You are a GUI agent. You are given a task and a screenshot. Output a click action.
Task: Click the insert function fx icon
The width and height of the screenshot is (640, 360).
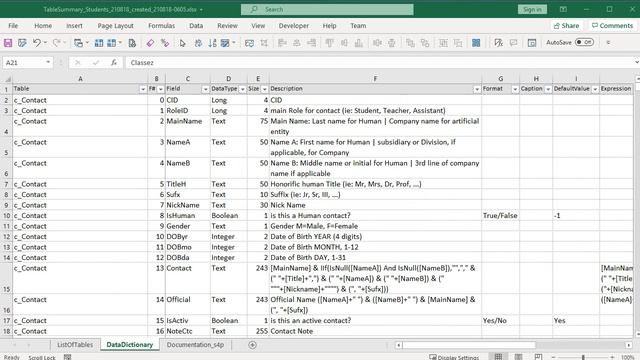[114, 62]
